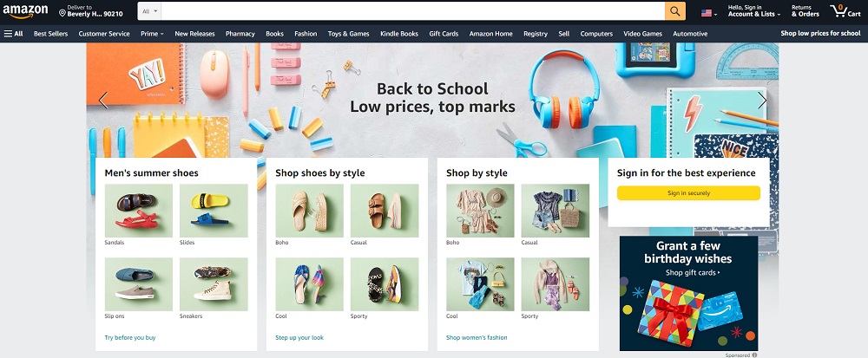Follow the Try before you buy link
This screenshot has width=868, height=358.
click(x=130, y=337)
